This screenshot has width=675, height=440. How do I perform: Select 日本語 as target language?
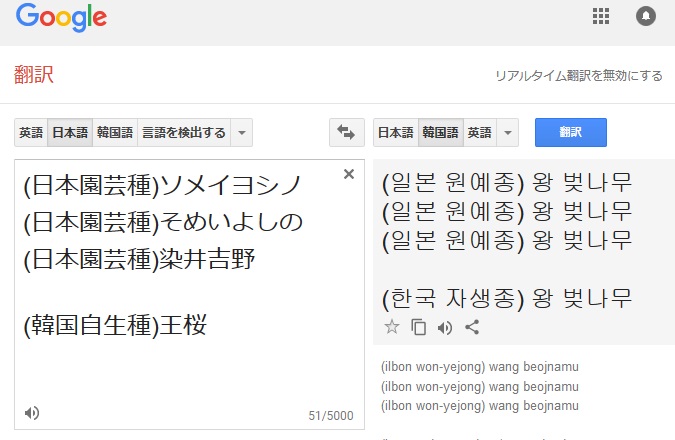point(395,132)
